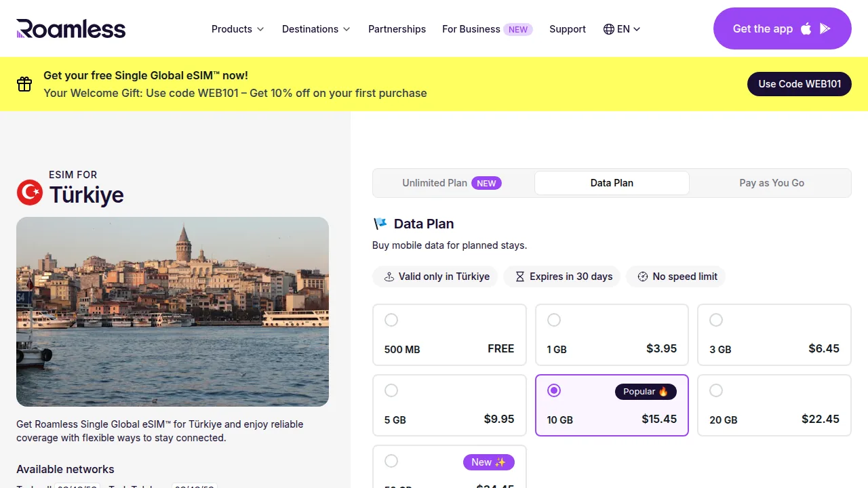This screenshot has width=868, height=488.
Task: Click the Apple icon in Get the app
Action: 806,28
